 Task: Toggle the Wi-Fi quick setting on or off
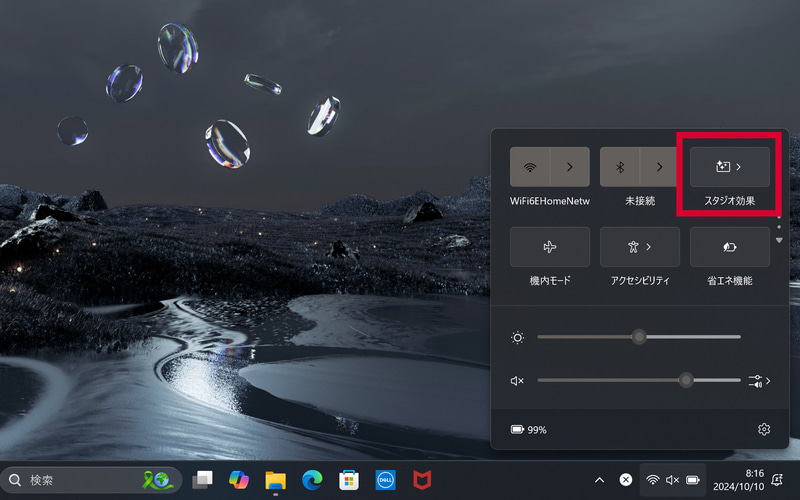[530, 167]
